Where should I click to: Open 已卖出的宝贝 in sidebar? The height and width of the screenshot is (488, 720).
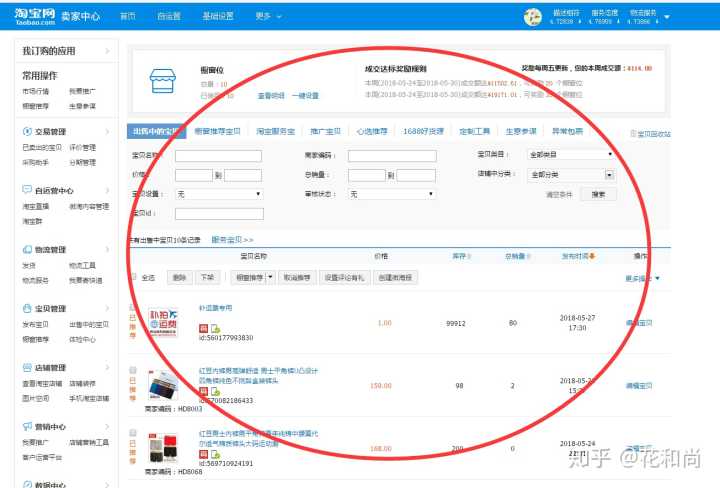(x=42, y=147)
